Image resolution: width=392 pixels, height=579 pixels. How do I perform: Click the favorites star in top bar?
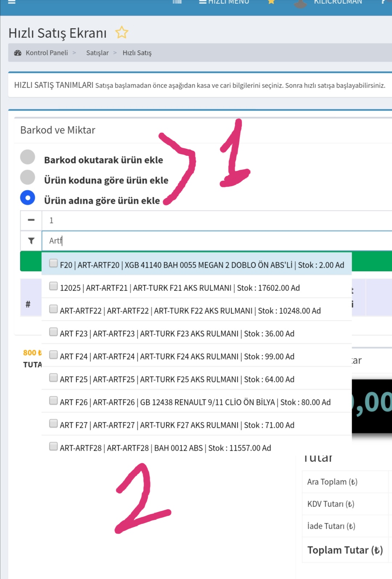271,2
